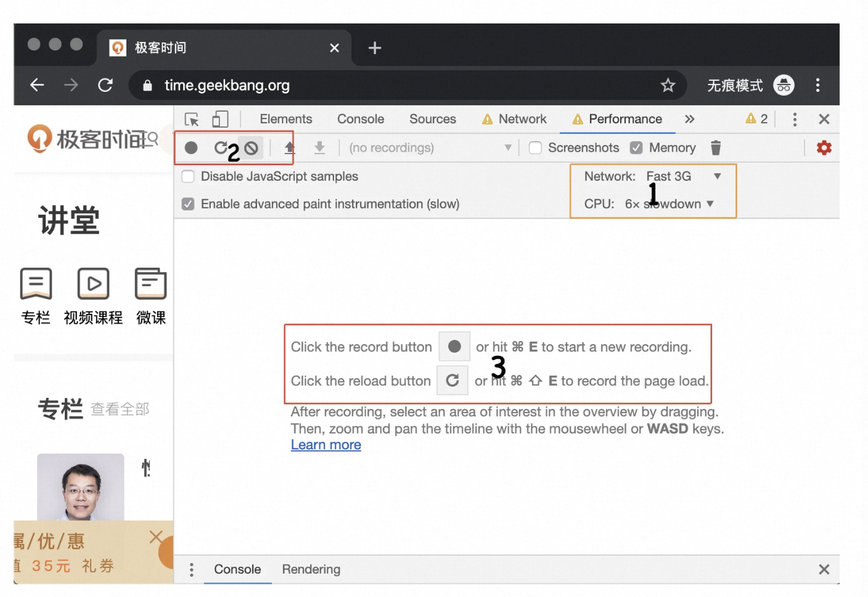Bookmark page with the star icon
868x597 pixels.
click(668, 85)
